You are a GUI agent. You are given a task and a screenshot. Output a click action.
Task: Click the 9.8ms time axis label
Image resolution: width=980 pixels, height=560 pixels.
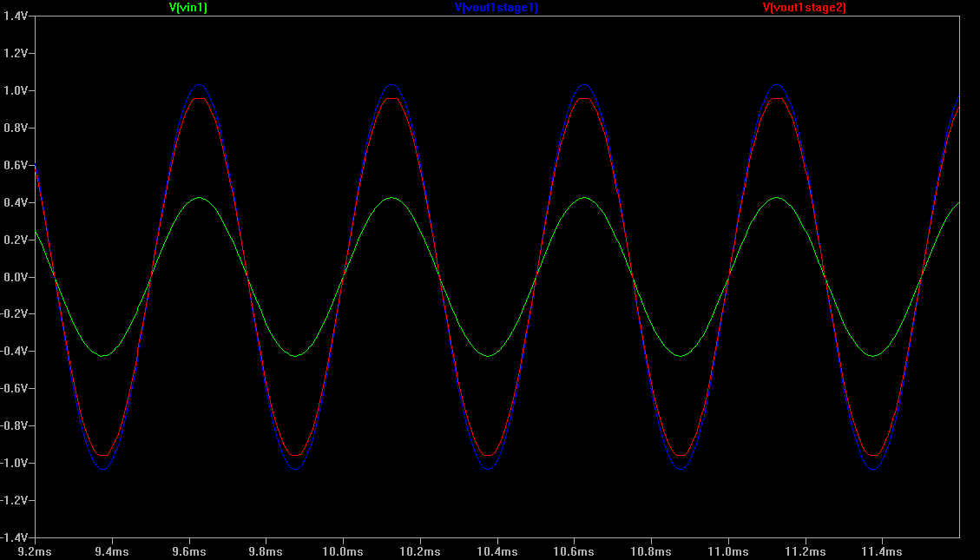[x=266, y=551]
